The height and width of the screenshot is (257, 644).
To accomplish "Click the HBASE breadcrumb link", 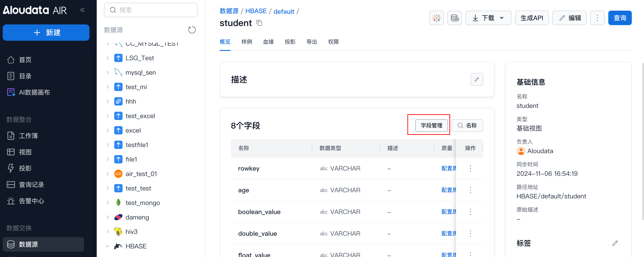I will (256, 11).
